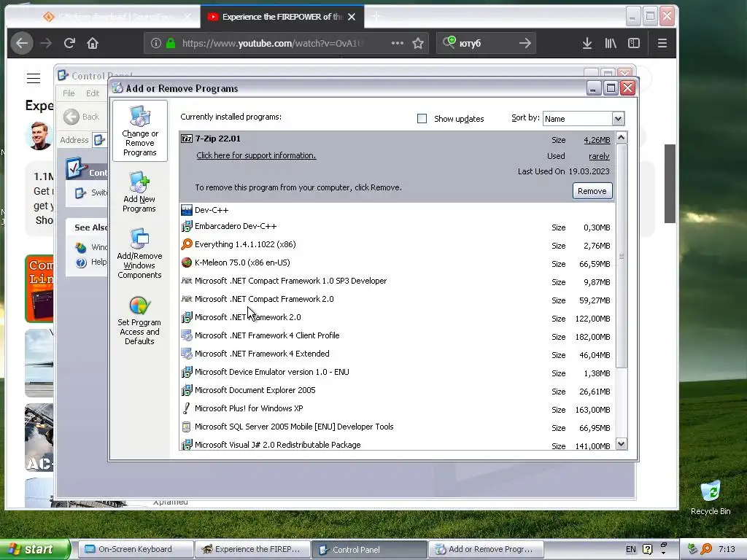Viewport: 747px width, 560px height.
Task: Click the search arrow in Firefox search box
Action: tap(525, 43)
